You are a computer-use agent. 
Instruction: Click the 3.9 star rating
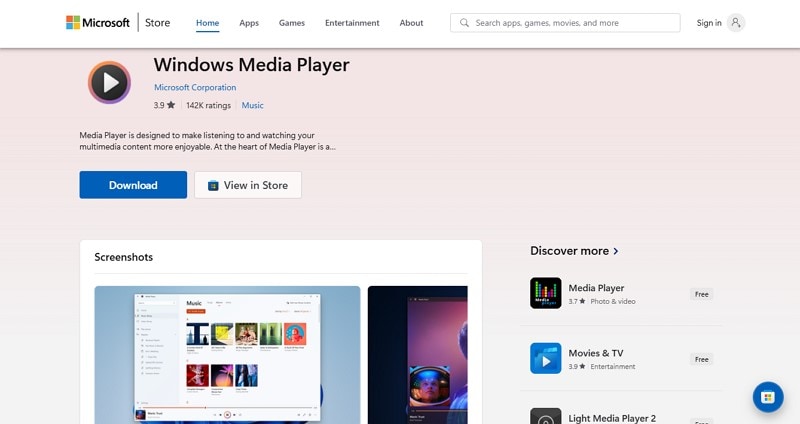164,105
